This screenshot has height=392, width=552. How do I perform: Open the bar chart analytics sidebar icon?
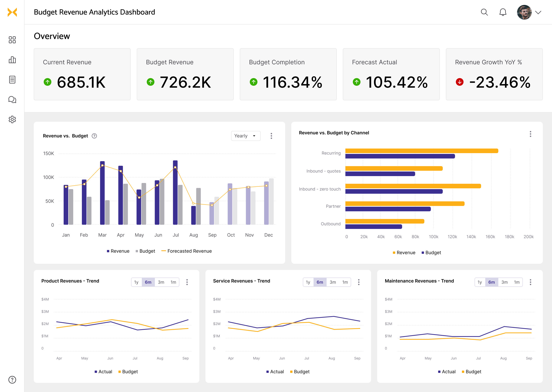point(12,60)
